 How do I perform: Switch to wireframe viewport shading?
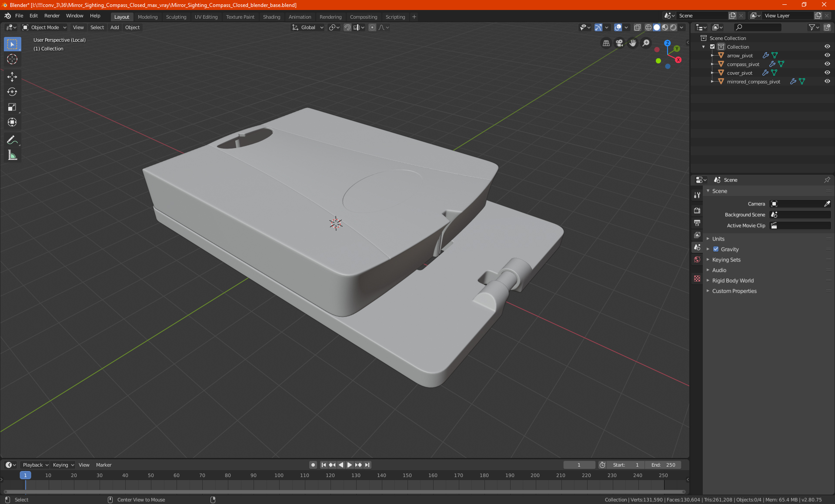(x=648, y=27)
